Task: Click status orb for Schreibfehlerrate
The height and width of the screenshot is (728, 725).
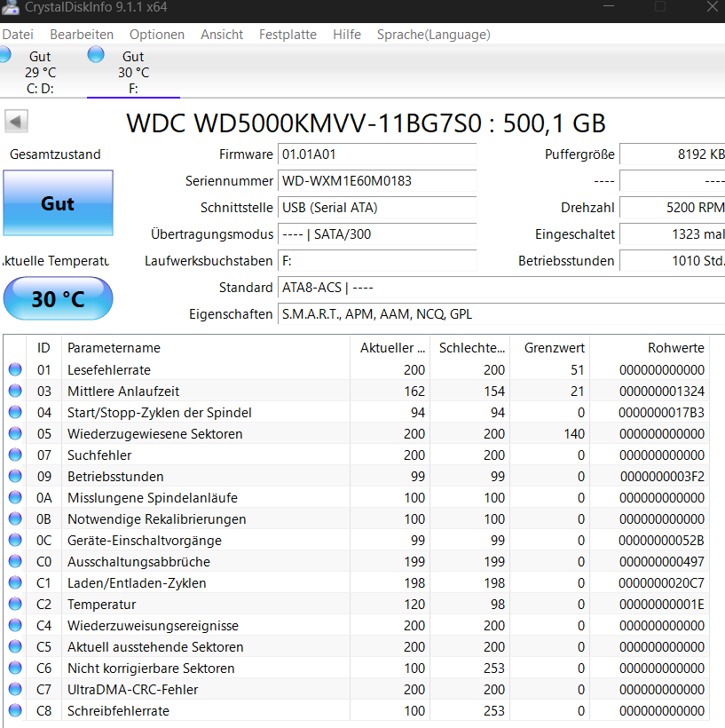Action: pos(15,710)
